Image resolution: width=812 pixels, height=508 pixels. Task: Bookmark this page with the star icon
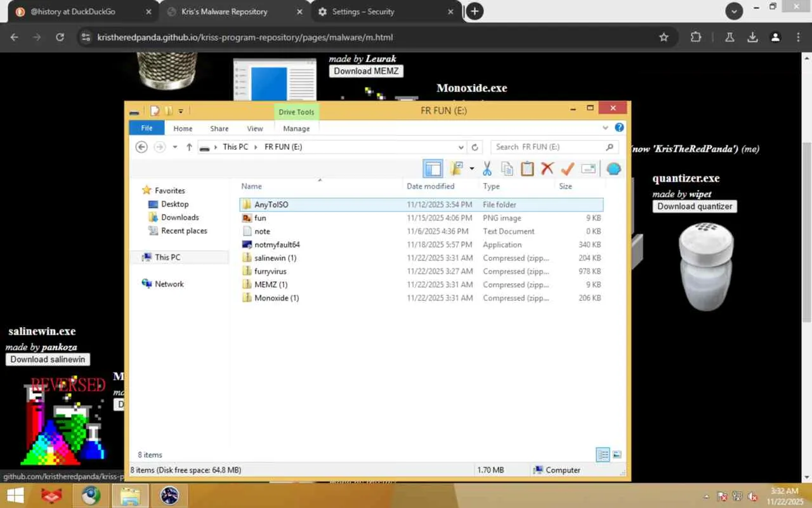664,37
